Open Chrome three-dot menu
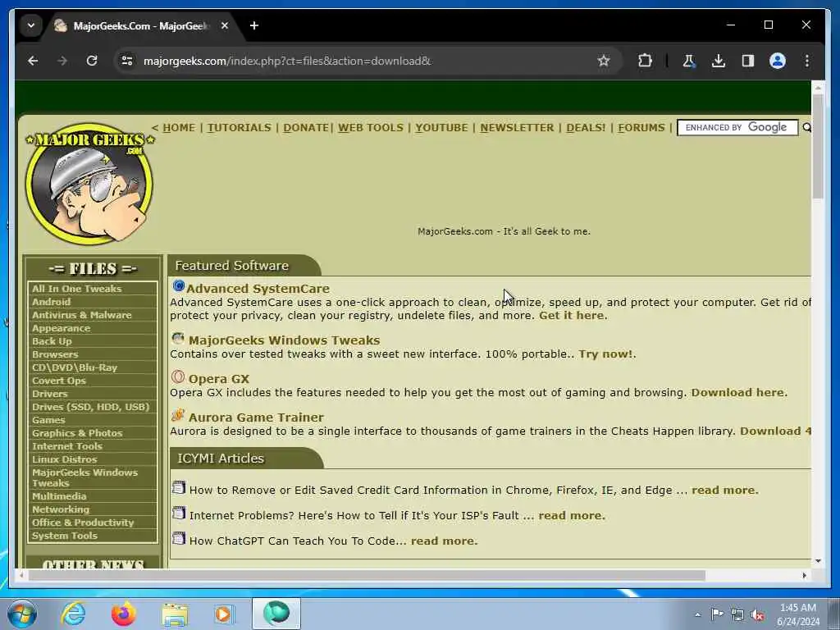This screenshot has width=840, height=630. (807, 61)
